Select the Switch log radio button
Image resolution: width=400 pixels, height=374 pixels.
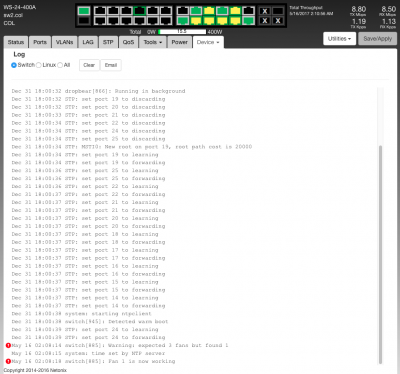coord(14,65)
